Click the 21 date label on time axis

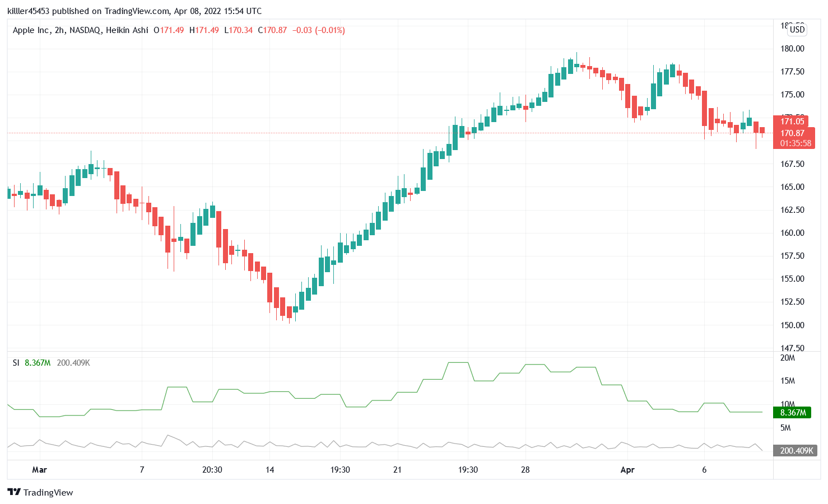[397, 470]
